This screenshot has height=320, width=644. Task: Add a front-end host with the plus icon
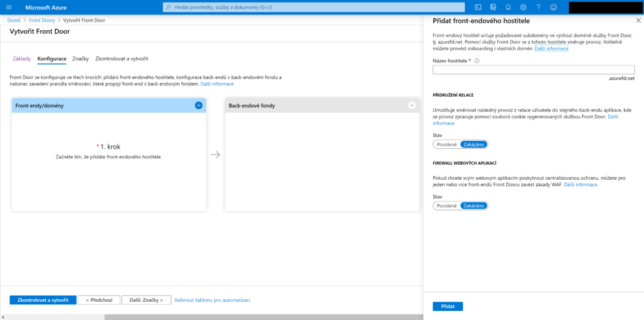[199, 106]
